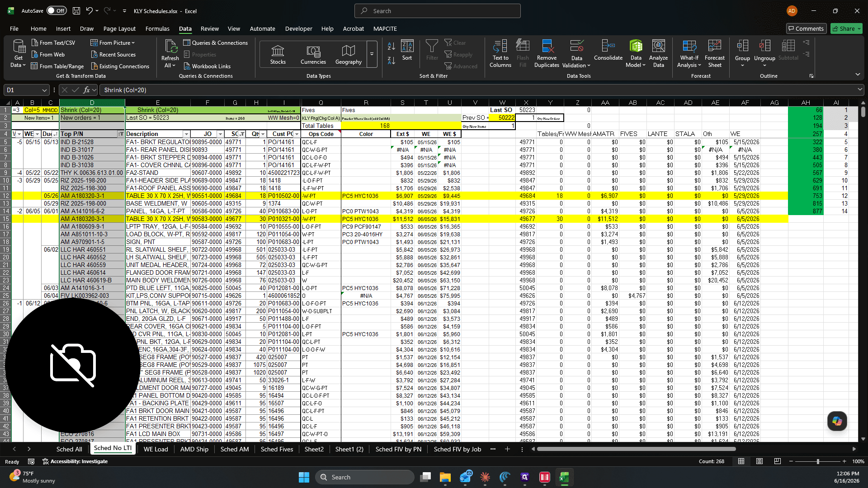Viewport: 868px width, 488px height.
Task: Open the Copilot floating button
Action: pyautogui.click(x=837, y=421)
